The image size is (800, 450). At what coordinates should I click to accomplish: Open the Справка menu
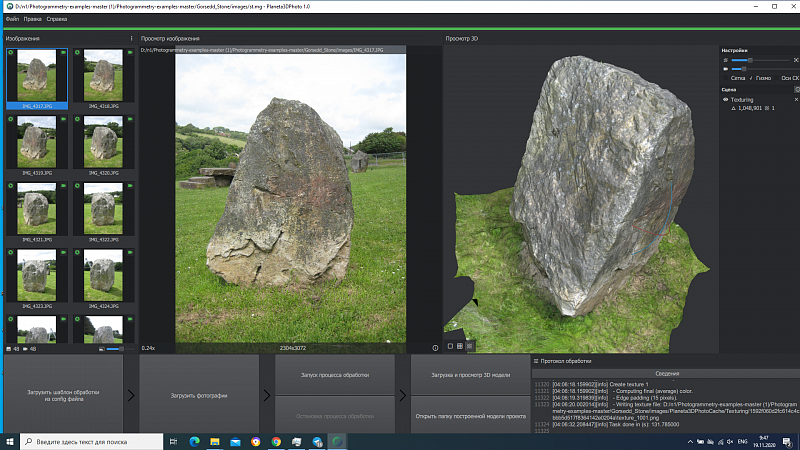pos(58,19)
